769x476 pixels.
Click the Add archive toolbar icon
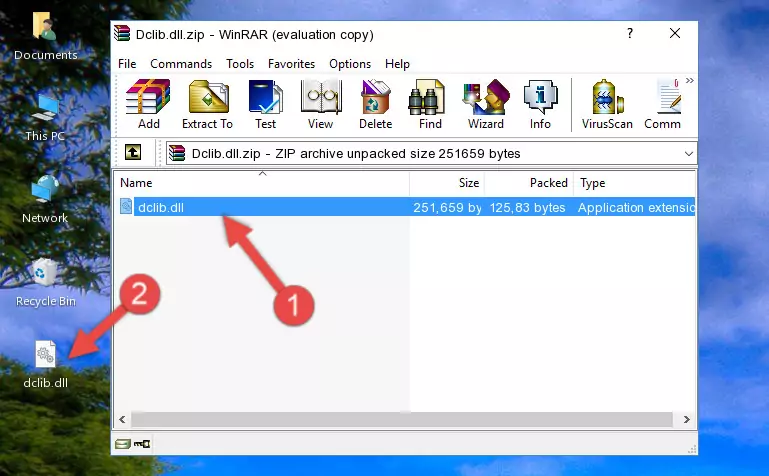click(148, 104)
